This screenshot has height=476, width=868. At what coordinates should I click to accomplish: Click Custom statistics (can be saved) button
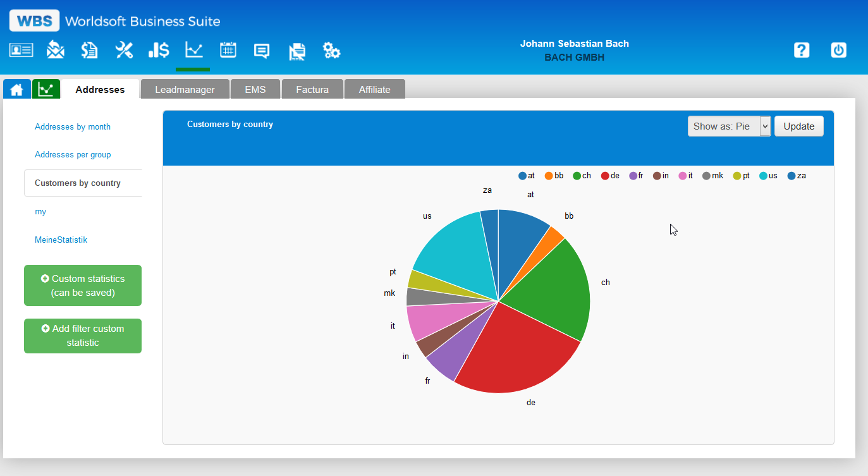point(83,285)
